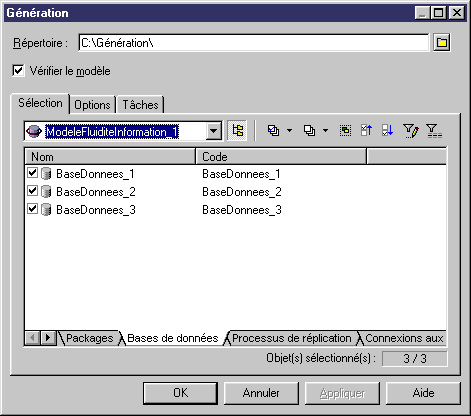Viewport: 471px width, 416px height.
Task: Uncheck the BaseDonnees_3 checkbox
Action: [x=32, y=209]
